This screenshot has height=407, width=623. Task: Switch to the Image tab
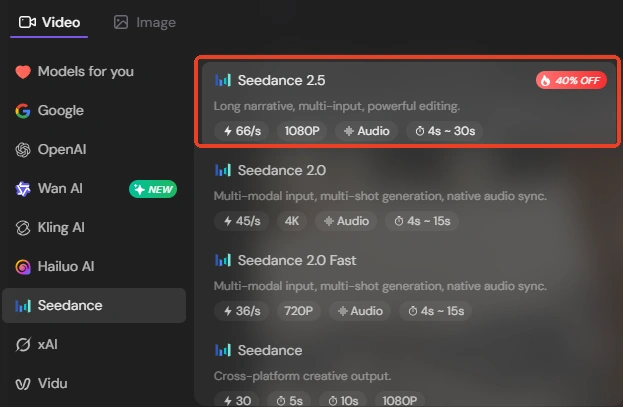click(145, 22)
